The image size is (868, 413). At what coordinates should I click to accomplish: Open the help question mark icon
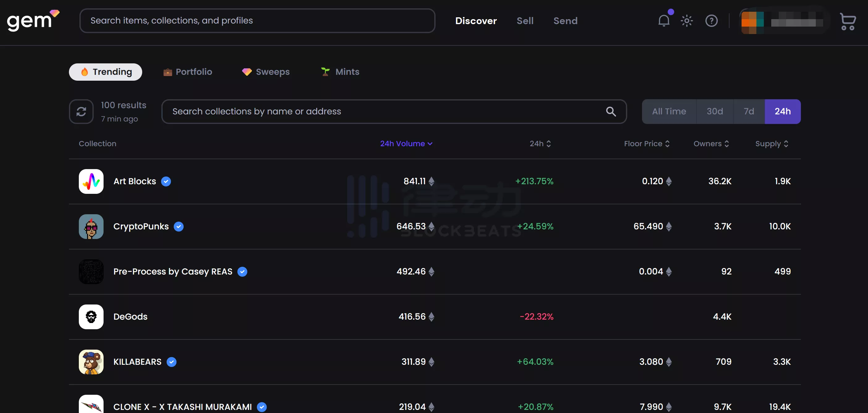click(711, 21)
